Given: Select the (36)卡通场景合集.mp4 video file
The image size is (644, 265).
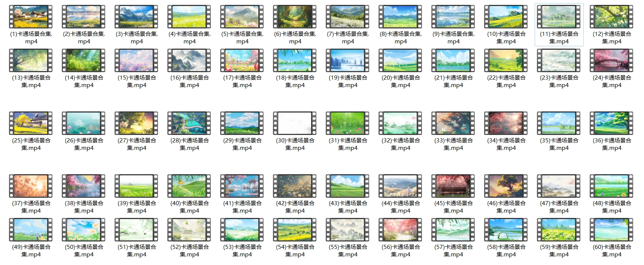Looking at the screenshot, I should [x=612, y=123].
